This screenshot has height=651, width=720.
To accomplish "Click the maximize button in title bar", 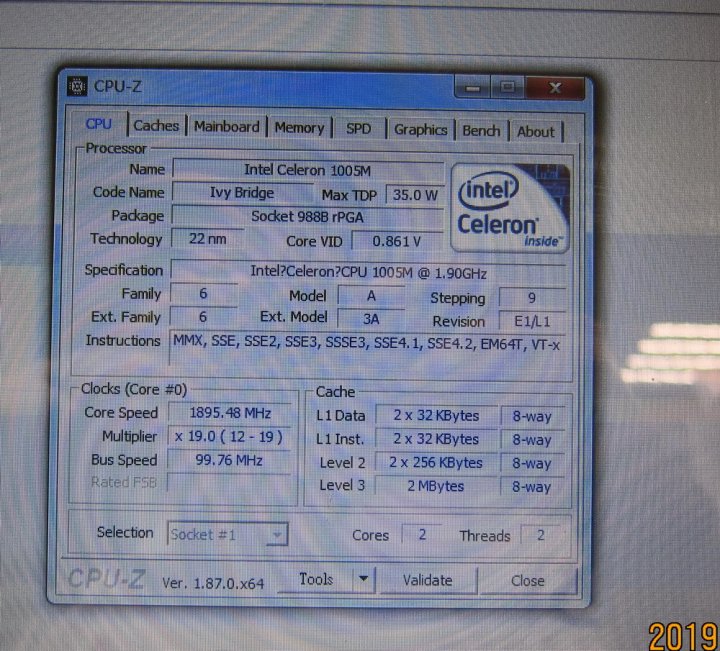I will pyautogui.click(x=507, y=87).
